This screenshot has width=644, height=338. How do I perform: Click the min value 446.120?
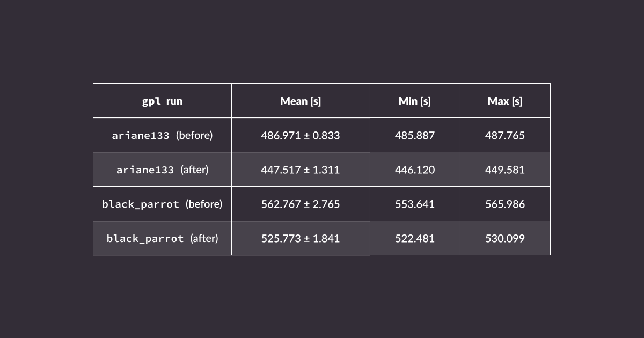(415, 170)
